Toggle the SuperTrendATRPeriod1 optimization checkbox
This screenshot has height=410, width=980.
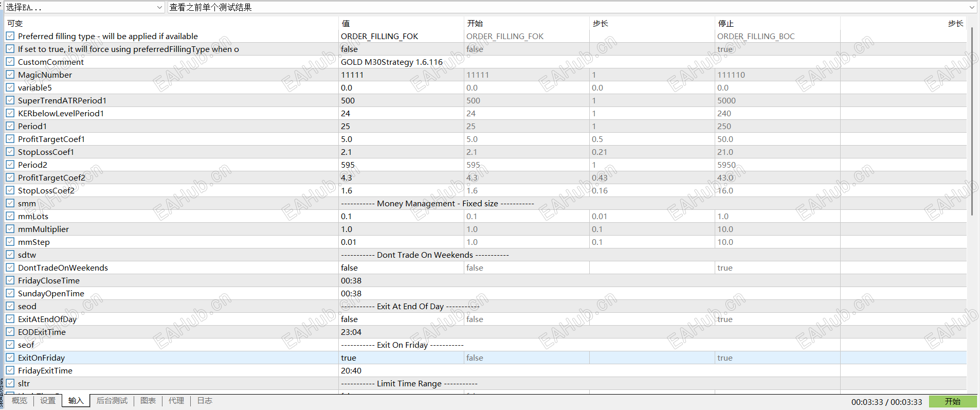click(10, 100)
